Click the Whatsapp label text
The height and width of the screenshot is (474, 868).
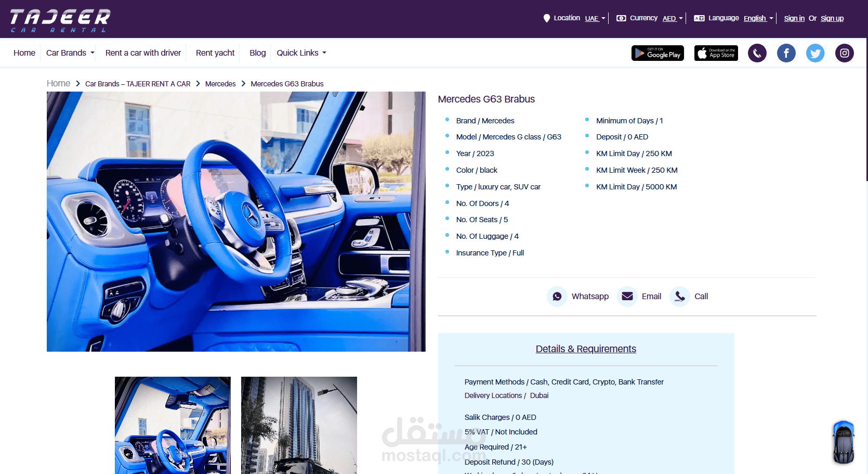(x=590, y=297)
